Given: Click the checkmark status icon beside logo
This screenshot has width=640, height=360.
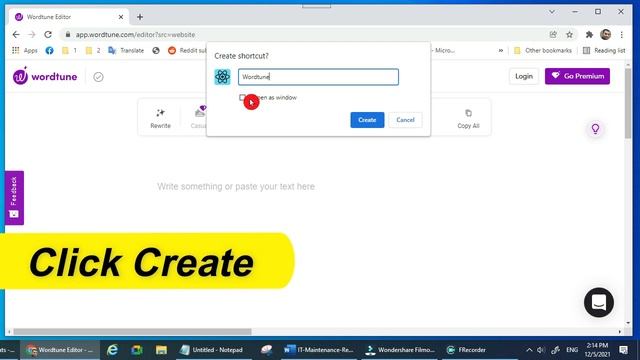Looking at the screenshot, I should point(98,77).
